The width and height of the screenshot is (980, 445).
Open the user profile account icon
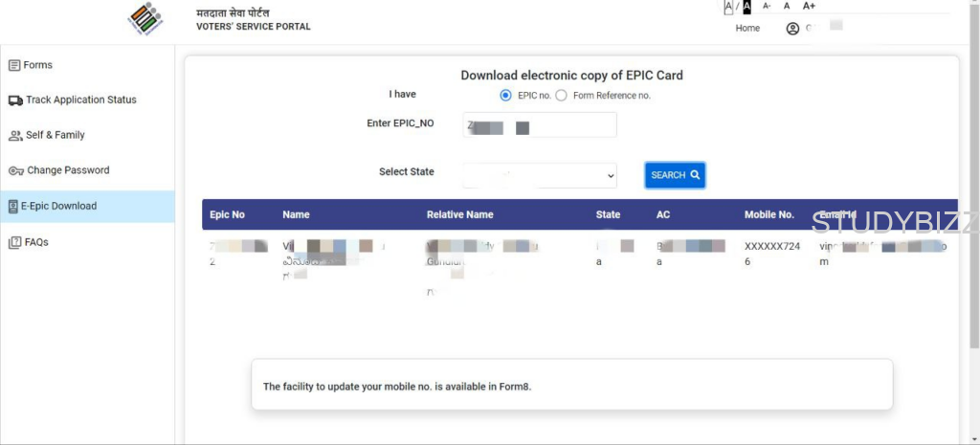[x=792, y=29]
